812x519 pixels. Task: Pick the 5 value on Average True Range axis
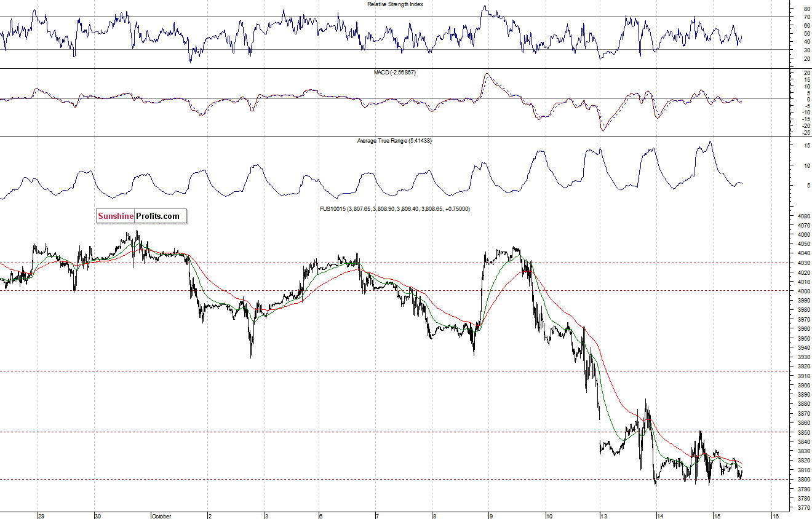coord(808,185)
